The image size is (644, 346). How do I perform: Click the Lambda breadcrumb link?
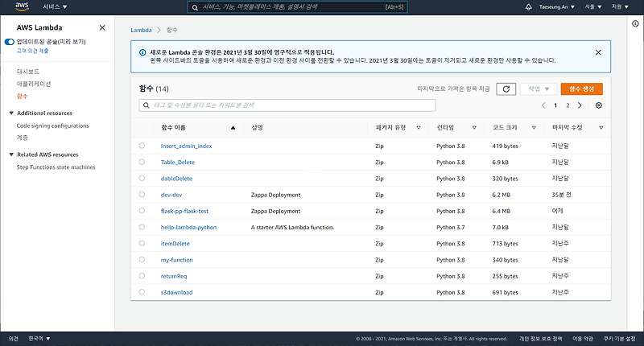(x=141, y=30)
